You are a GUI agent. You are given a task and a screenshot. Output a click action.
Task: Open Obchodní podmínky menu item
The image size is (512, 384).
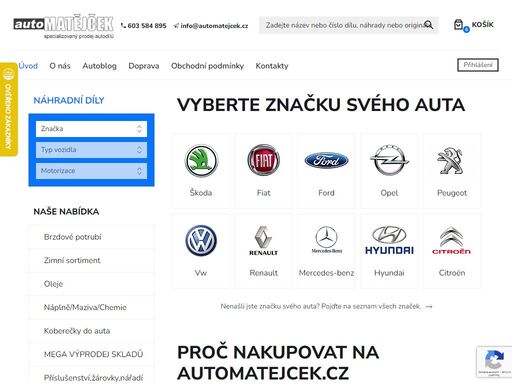[207, 66]
